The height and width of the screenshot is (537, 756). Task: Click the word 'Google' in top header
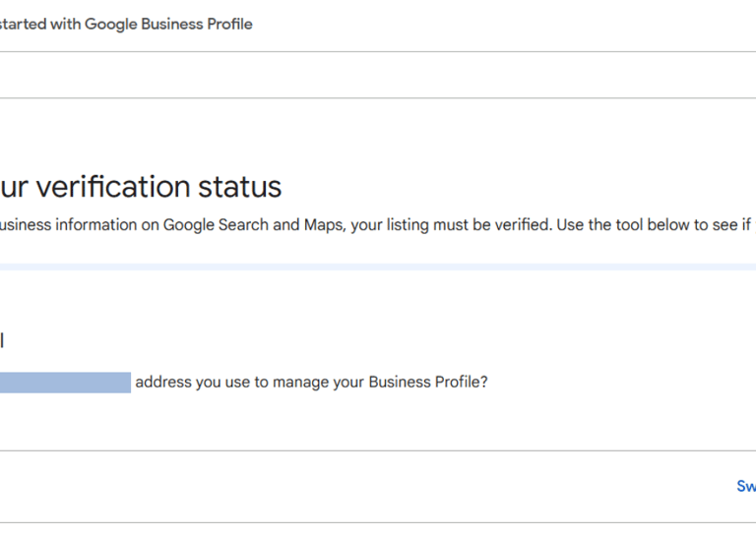tap(109, 24)
